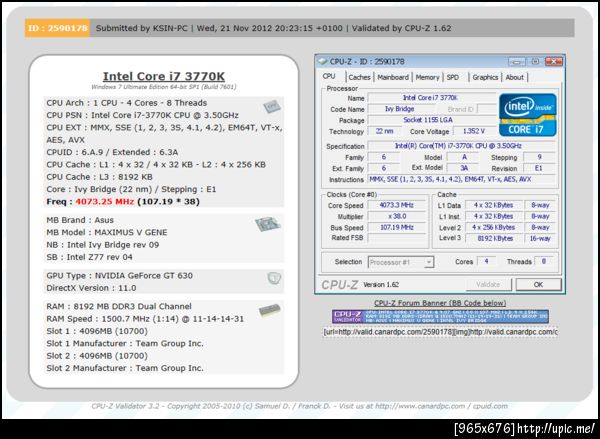Click the Multiplier value x 38.0
Screen dimensions: 600x439
pyautogui.click(x=396, y=216)
